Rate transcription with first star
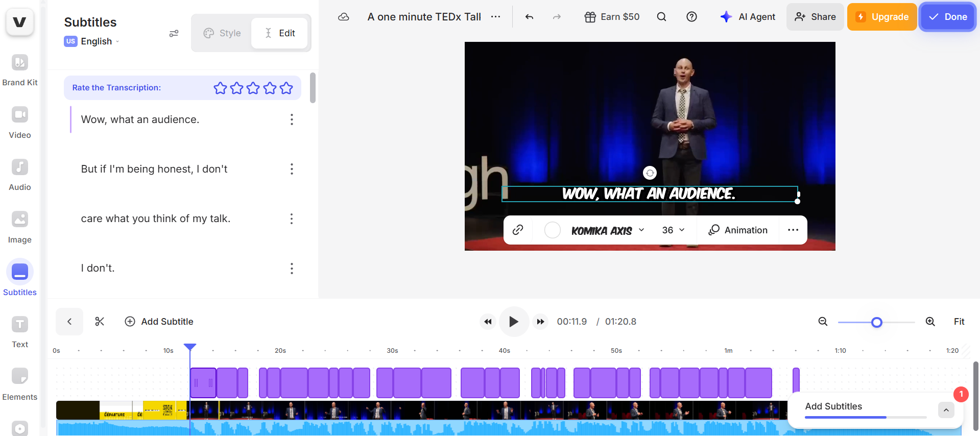Screen dimensions: 980x436 (220, 88)
